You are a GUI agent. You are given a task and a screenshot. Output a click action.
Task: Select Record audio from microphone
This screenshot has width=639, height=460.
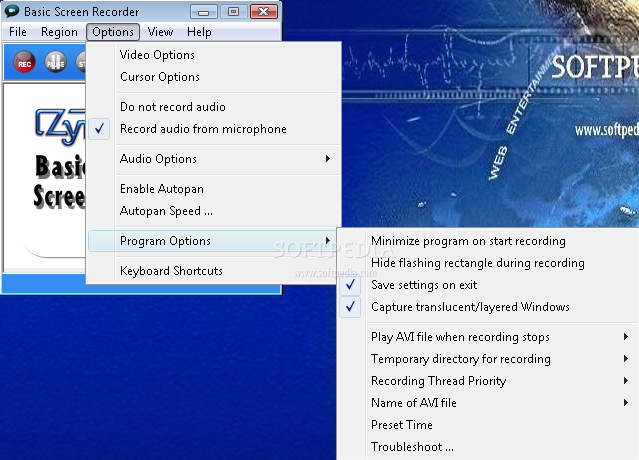215,129
